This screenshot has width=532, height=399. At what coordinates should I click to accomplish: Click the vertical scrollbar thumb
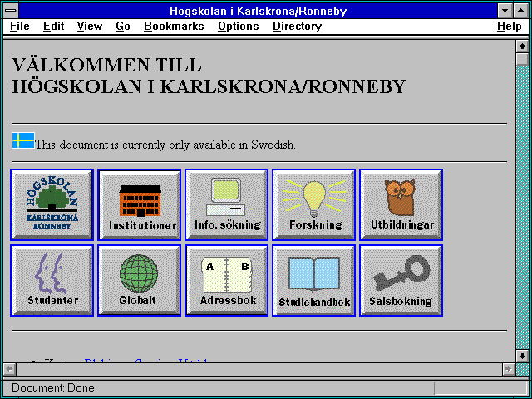(522, 59)
